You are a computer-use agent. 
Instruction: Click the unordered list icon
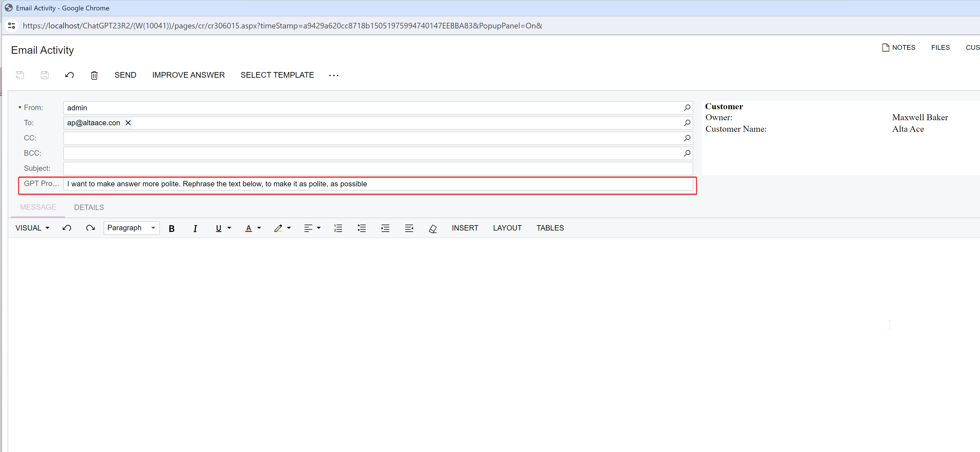tap(362, 228)
